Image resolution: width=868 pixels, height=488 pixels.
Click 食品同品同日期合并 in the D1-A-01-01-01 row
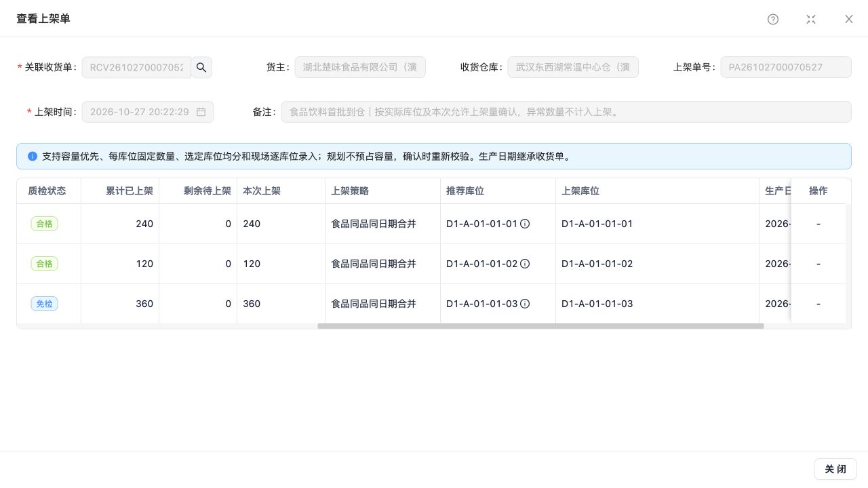coord(374,224)
